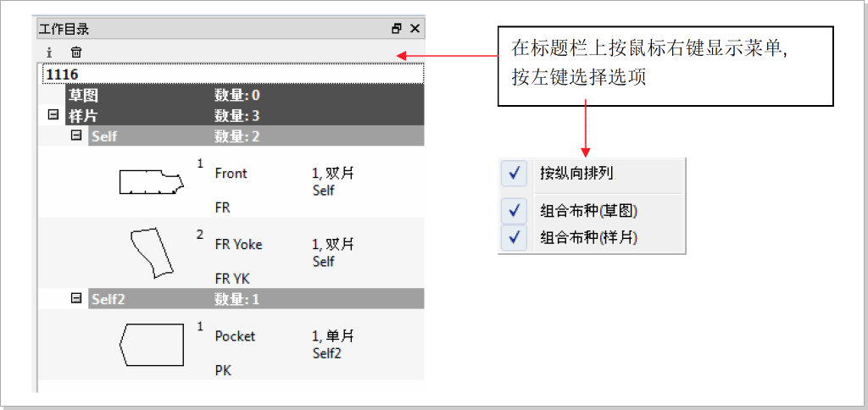Toggle the 按纵向排列 checkmark
Screen dimensions: 868x410
[x=515, y=174]
